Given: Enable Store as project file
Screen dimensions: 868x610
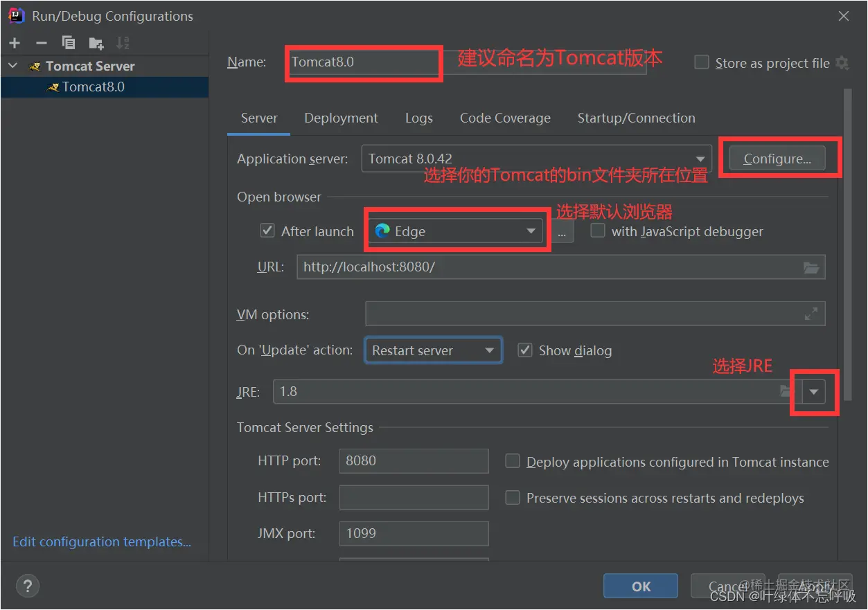Looking at the screenshot, I should coord(702,62).
